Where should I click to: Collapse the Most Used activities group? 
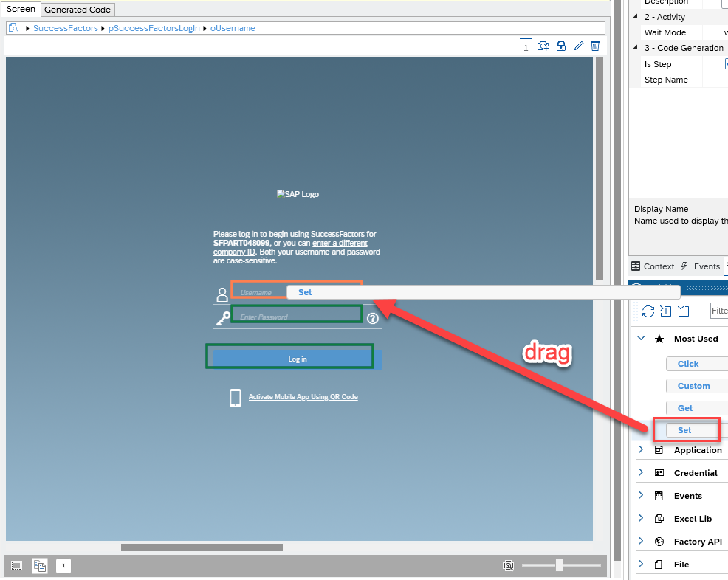point(641,338)
